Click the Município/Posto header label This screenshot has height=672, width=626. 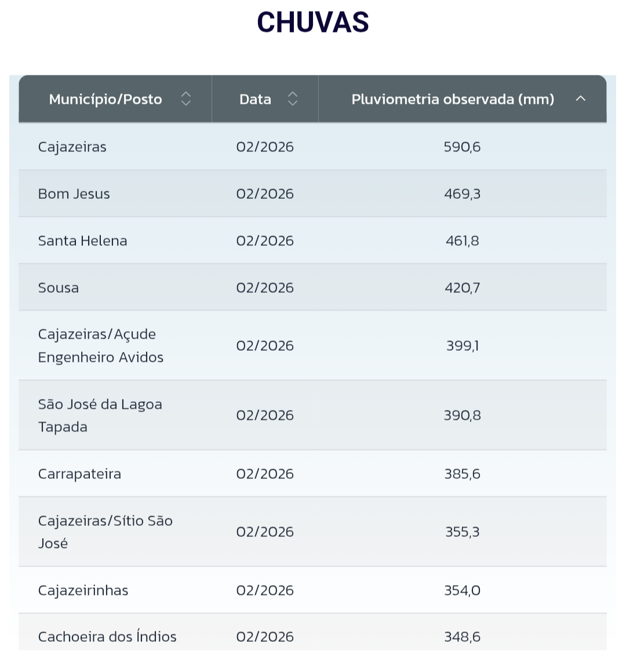pyautogui.click(x=105, y=99)
